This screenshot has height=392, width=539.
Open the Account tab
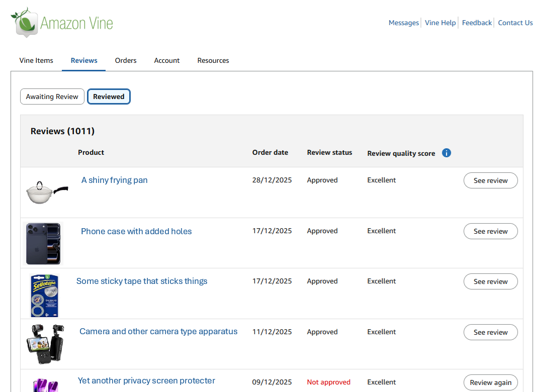[x=167, y=60]
